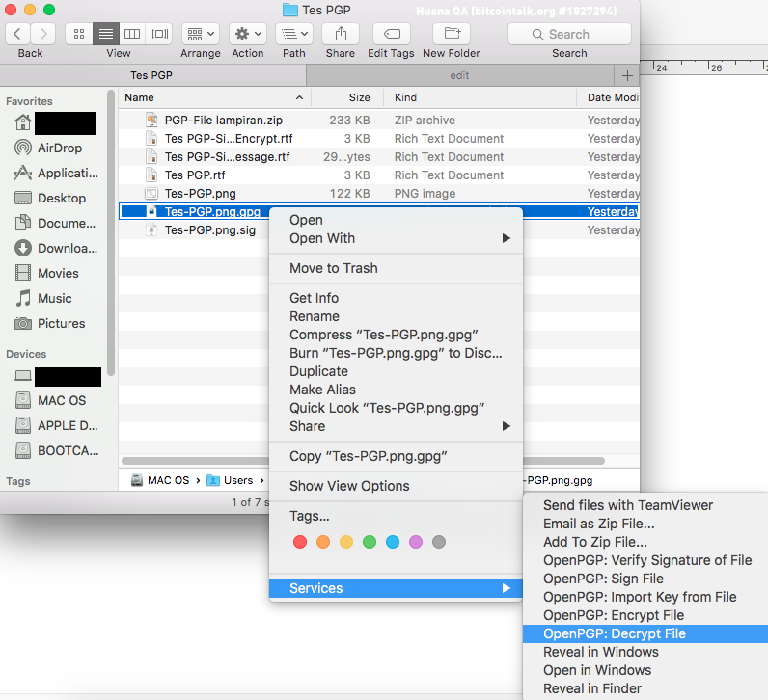Viewport: 768px width, 700px height.
Task: Choose Move to Trash
Action: [396, 268]
